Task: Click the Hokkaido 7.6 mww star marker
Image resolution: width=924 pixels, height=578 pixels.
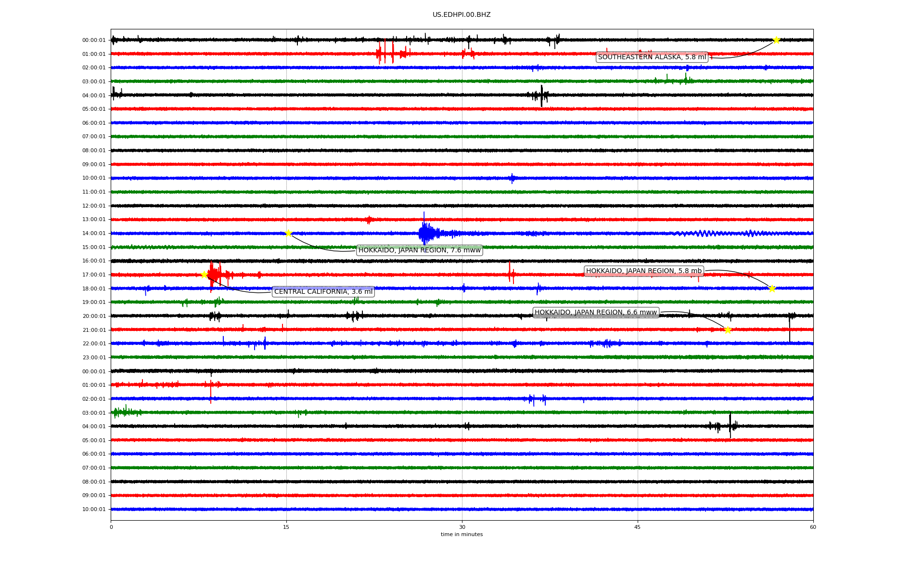Action: 288,234
